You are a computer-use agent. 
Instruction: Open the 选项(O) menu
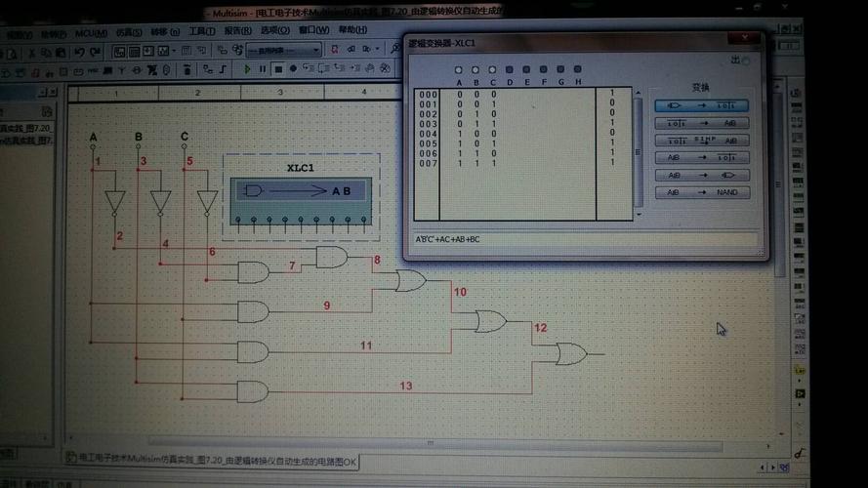[x=275, y=30]
